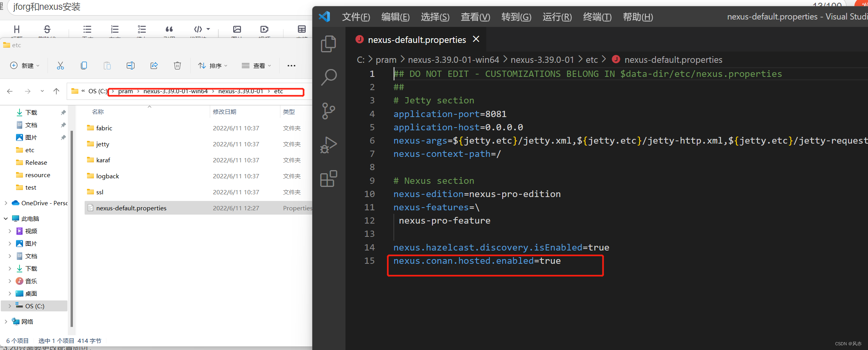Click the navigation pane scrollbar
Screen dimensions: 868x350
[72, 229]
